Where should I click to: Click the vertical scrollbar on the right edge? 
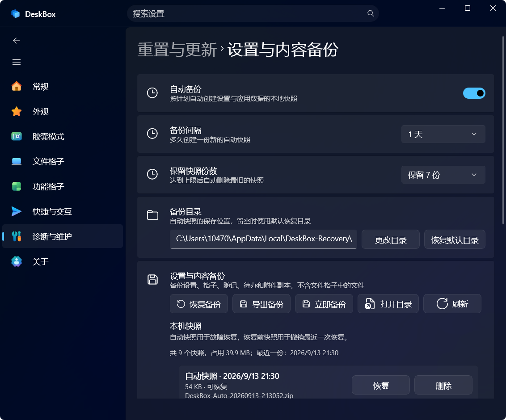(503, 130)
